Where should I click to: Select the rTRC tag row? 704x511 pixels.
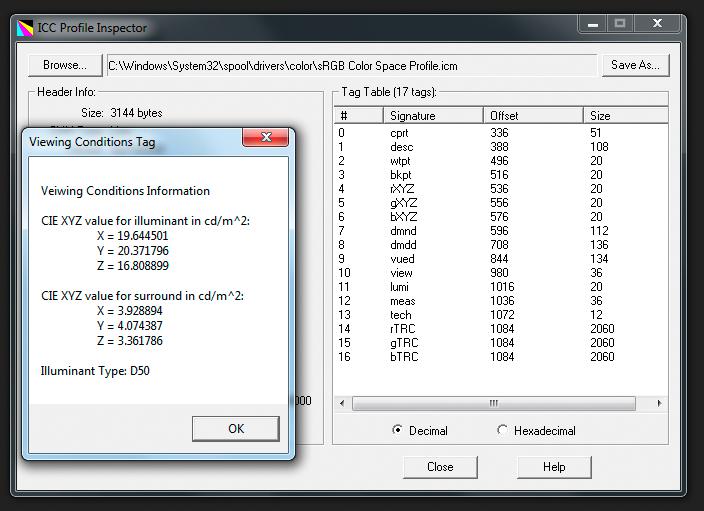pyautogui.click(x=501, y=329)
